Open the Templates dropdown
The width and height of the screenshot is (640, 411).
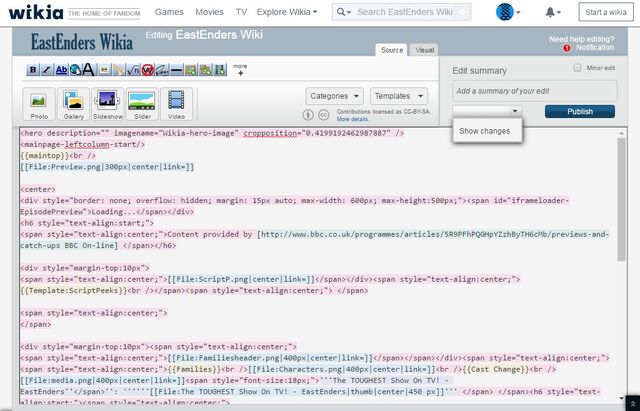point(399,96)
